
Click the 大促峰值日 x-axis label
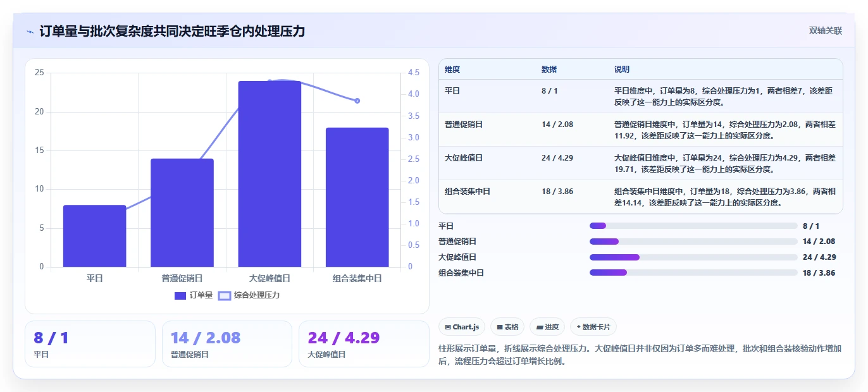(x=270, y=278)
